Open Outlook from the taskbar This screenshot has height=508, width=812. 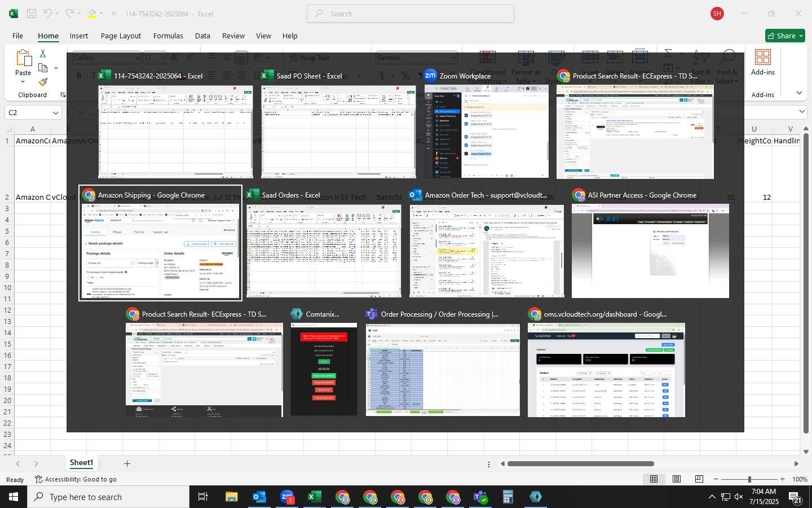(x=259, y=497)
